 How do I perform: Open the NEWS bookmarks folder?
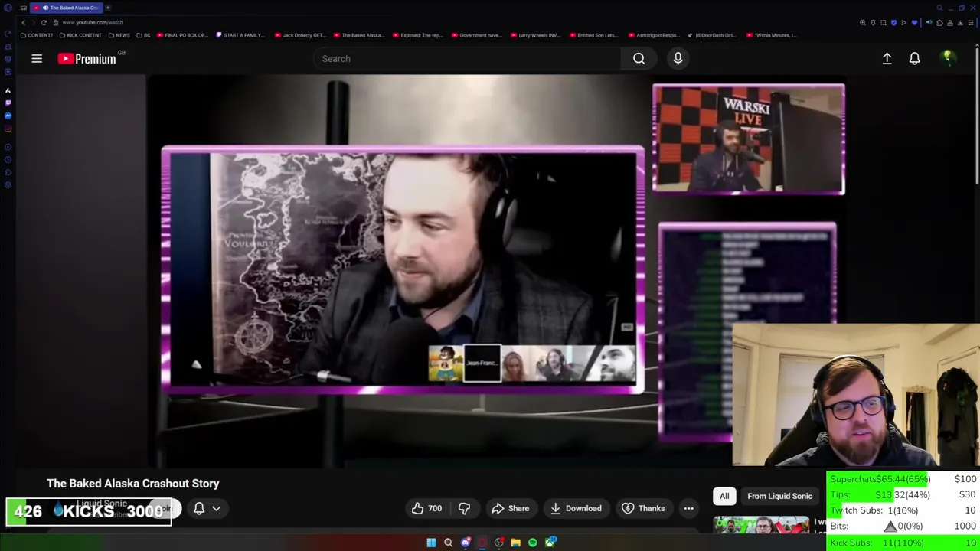pyautogui.click(x=119, y=35)
